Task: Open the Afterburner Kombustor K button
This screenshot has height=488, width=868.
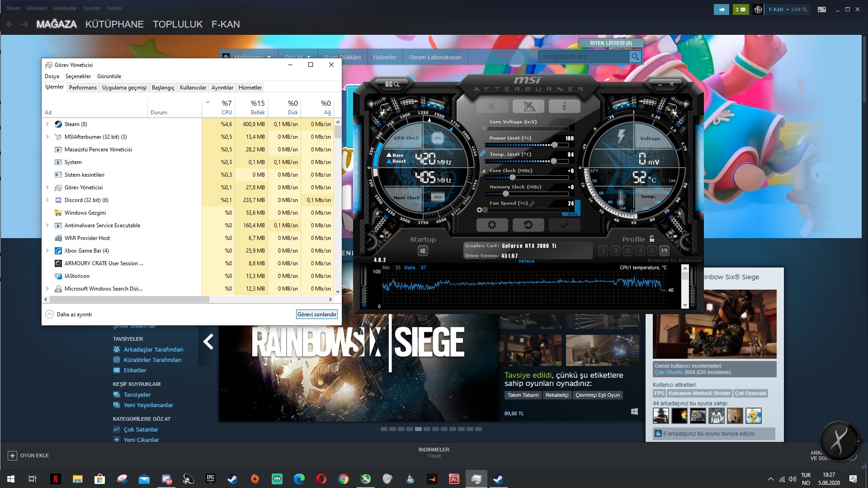Action: [492, 106]
